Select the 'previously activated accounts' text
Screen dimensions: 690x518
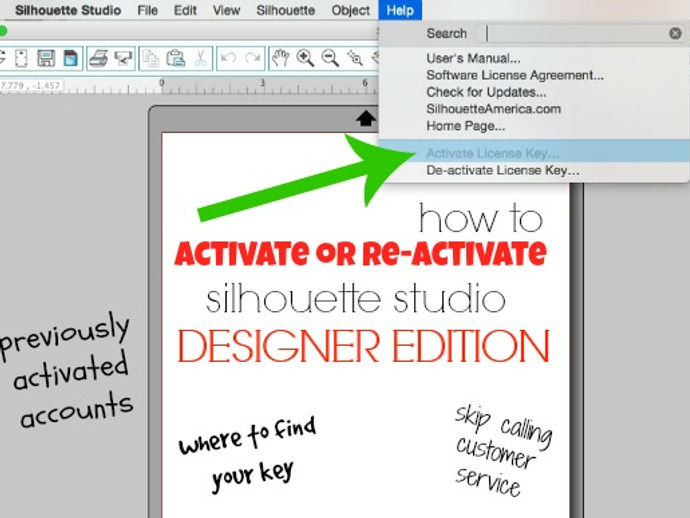[66, 371]
